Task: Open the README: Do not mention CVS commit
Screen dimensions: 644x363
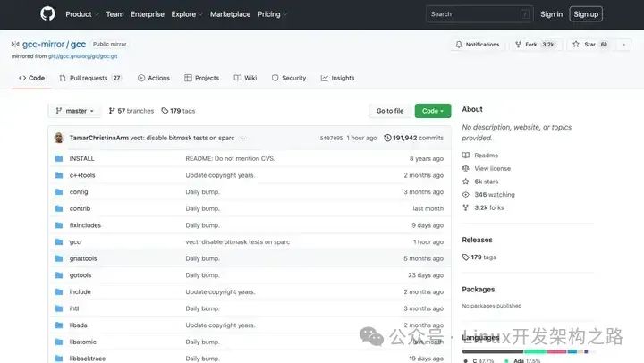Action: [x=230, y=158]
